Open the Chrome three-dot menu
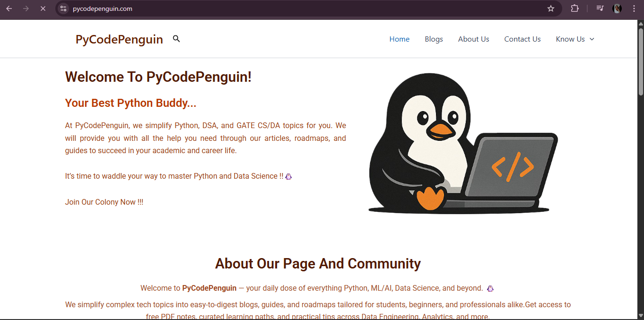The image size is (644, 320). 634,9
